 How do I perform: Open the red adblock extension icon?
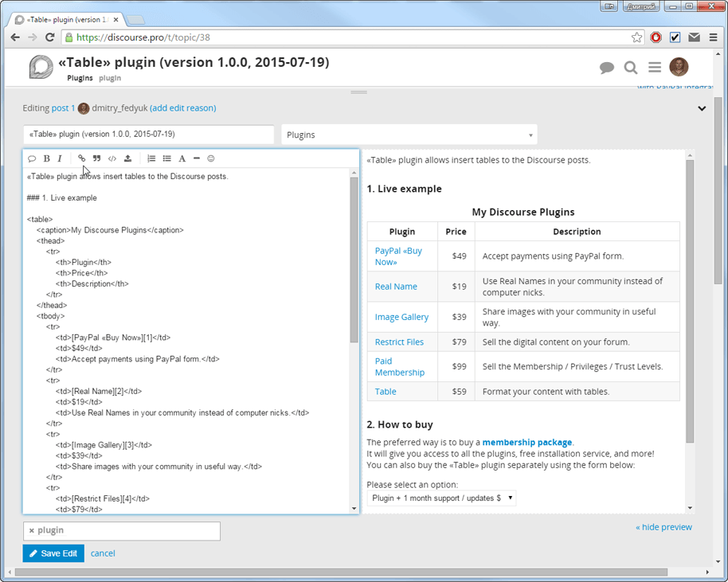point(656,37)
